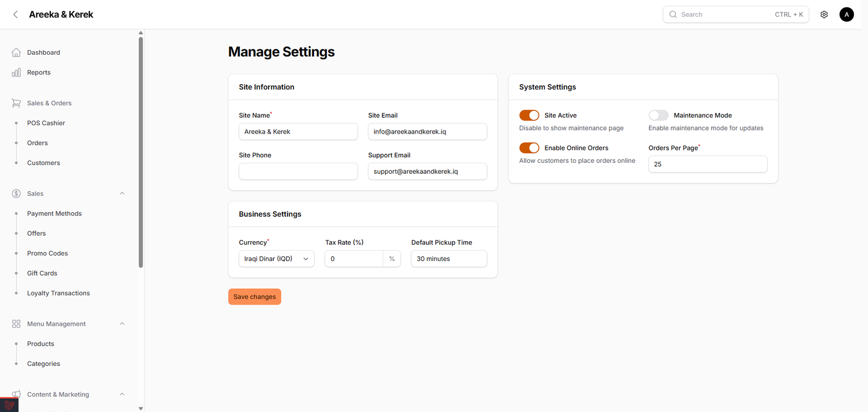Focus the Site Name field
The image size is (868, 412).
point(298,131)
